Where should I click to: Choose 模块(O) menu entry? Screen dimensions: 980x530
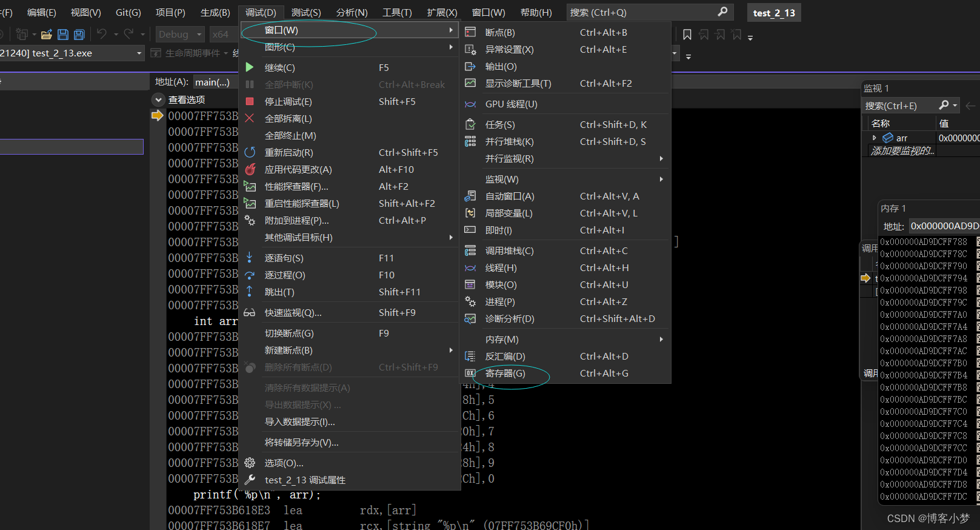565,284
